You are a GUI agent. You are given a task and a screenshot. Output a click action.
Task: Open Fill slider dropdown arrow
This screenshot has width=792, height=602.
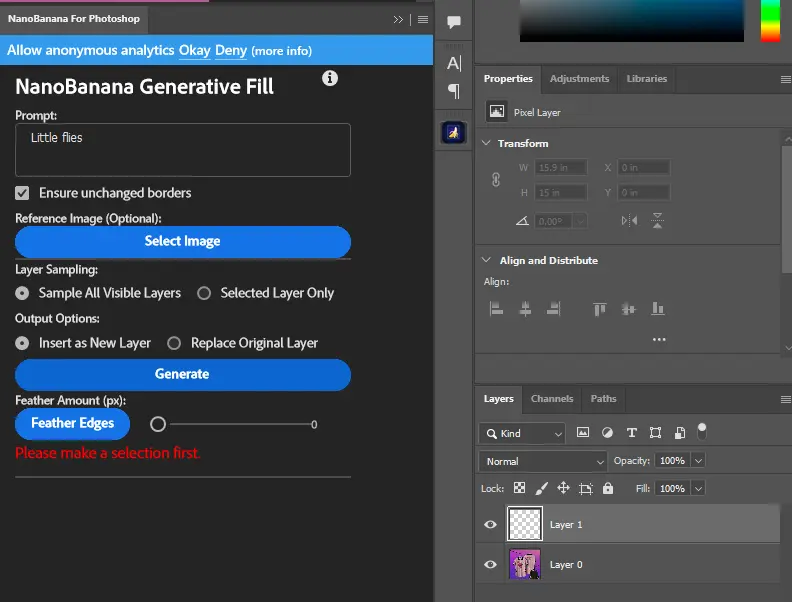pyautogui.click(x=698, y=488)
